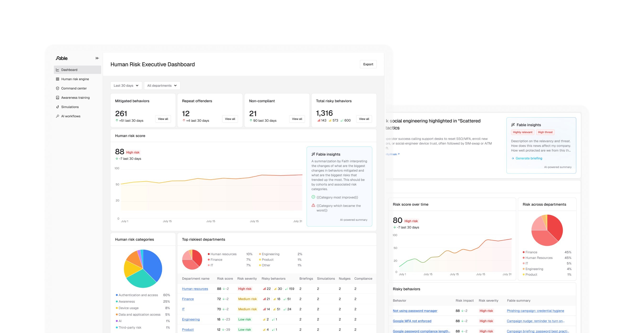Click the Generate briefing link
644x333 pixels.
click(x=529, y=158)
